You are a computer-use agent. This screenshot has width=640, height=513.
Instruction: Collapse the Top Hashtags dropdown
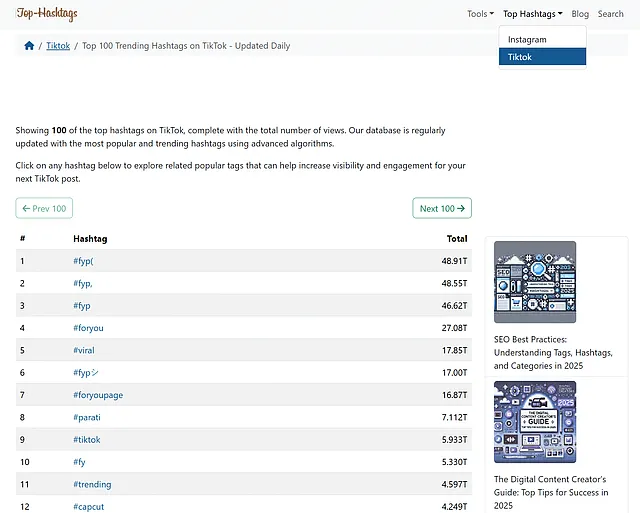point(533,14)
